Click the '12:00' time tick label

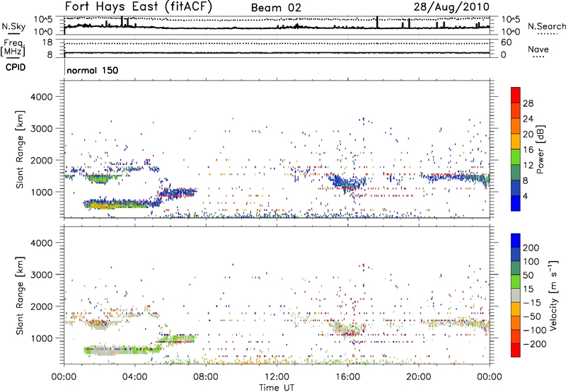click(x=277, y=377)
